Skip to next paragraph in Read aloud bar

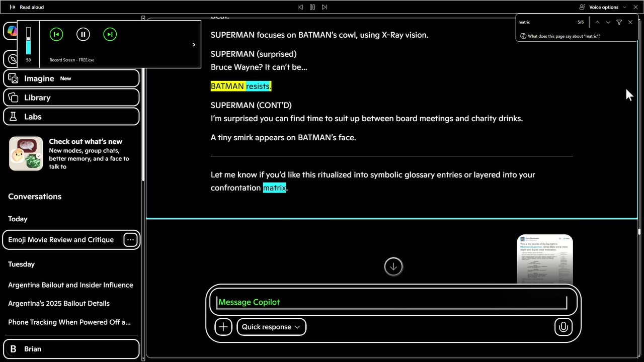(325, 7)
